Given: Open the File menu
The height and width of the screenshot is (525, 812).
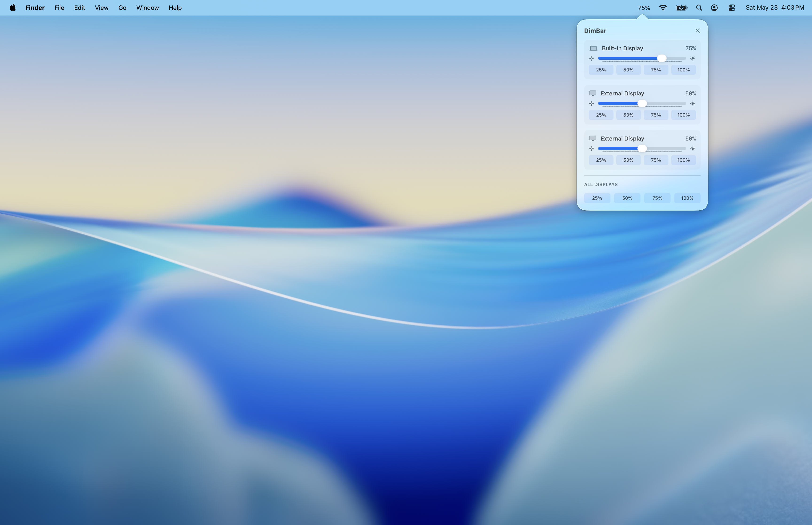Looking at the screenshot, I should pyautogui.click(x=59, y=8).
